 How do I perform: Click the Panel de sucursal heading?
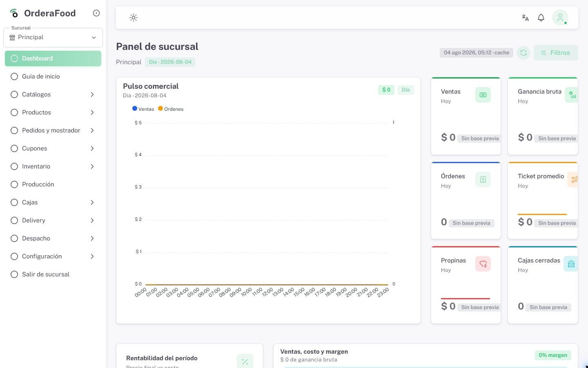[157, 47]
